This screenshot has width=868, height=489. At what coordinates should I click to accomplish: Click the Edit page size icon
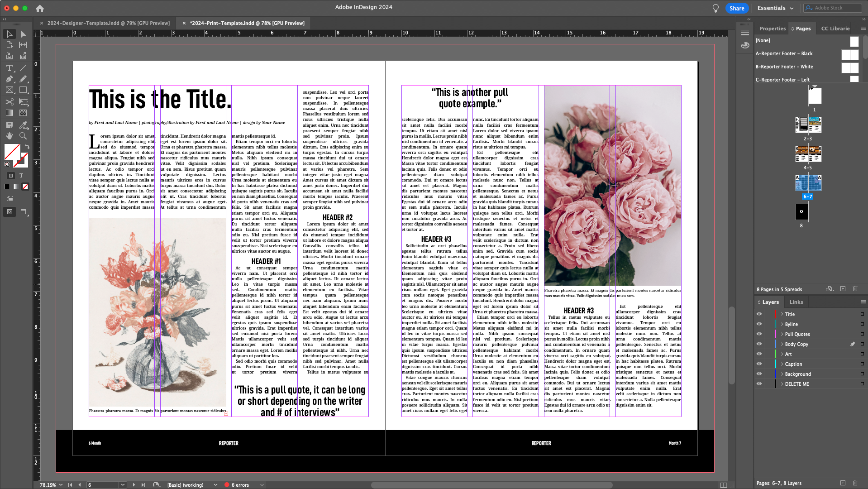pyautogui.click(x=829, y=289)
